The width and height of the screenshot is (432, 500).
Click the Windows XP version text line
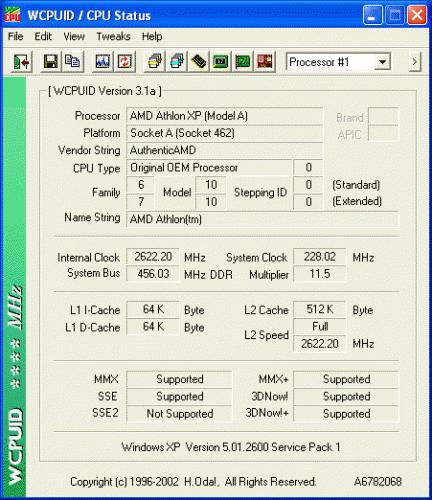(x=231, y=447)
